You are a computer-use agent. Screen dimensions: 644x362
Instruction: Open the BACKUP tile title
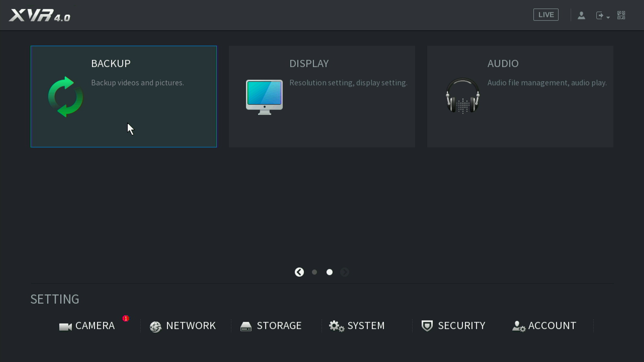[111, 64]
